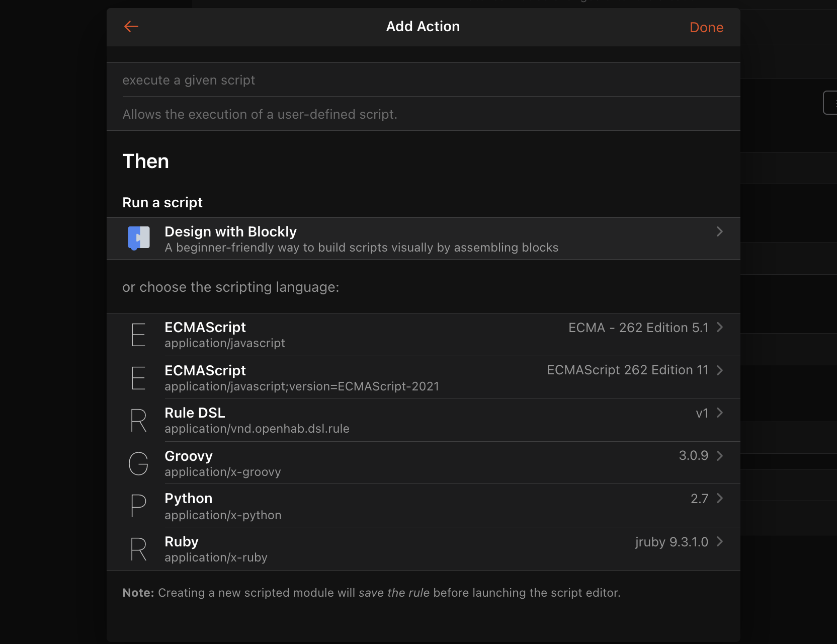Click the R icon beside Ruby
This screenshot has width=837, height=644.
tap(138, 549)
